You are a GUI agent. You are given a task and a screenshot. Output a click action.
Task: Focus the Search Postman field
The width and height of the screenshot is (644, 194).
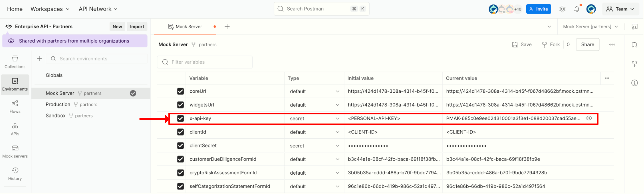[321, 9]
